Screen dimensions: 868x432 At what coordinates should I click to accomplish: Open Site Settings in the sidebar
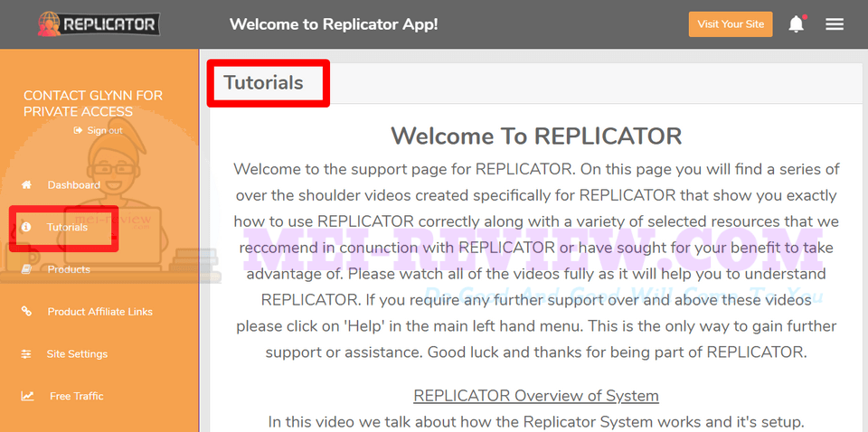tap(77, 354)
